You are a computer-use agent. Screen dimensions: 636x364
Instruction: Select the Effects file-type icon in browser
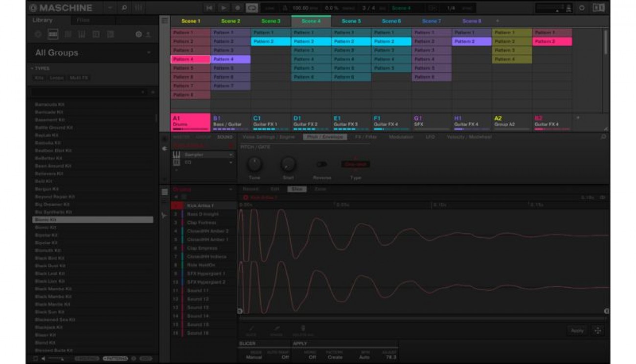(96, 35)
